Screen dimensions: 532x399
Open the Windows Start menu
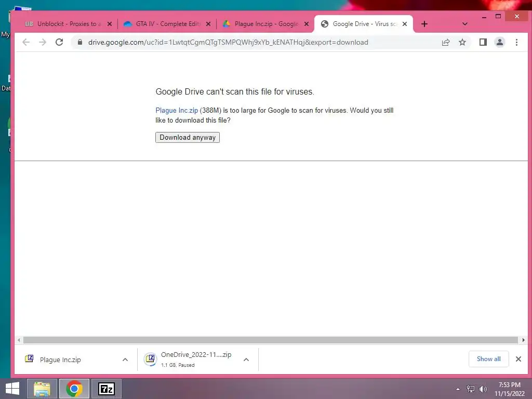[x=12, y=389]
